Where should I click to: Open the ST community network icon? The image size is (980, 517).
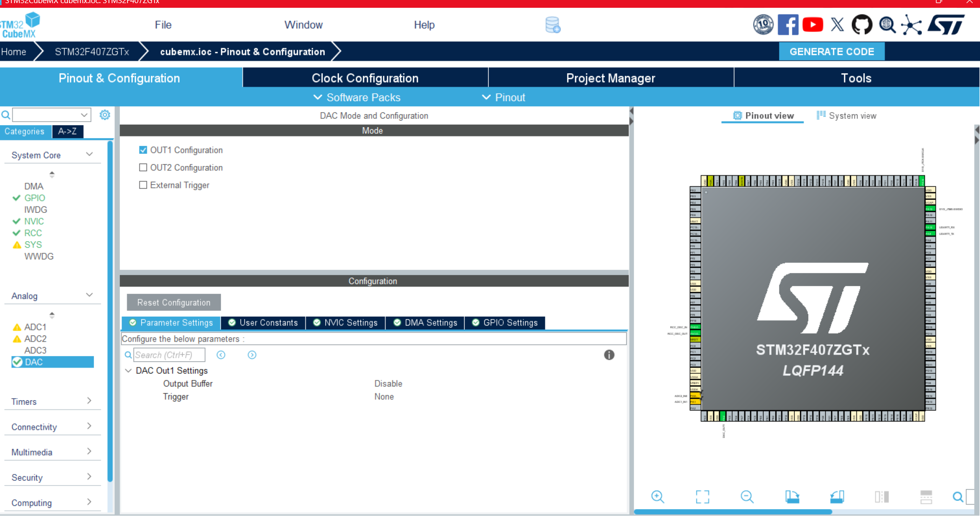tap(912, 24)
